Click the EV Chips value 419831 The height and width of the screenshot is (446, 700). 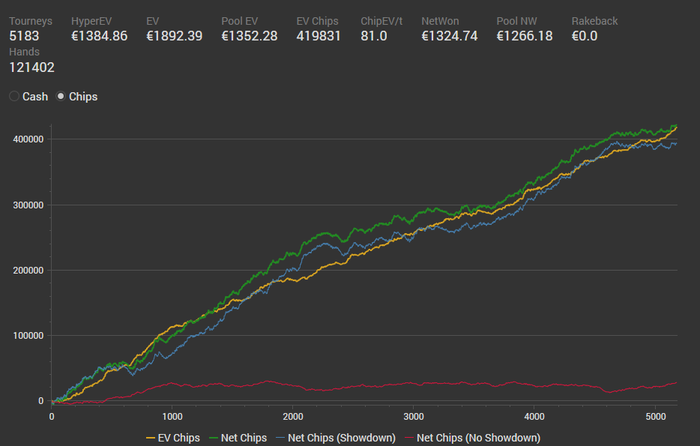click(318, 36)
